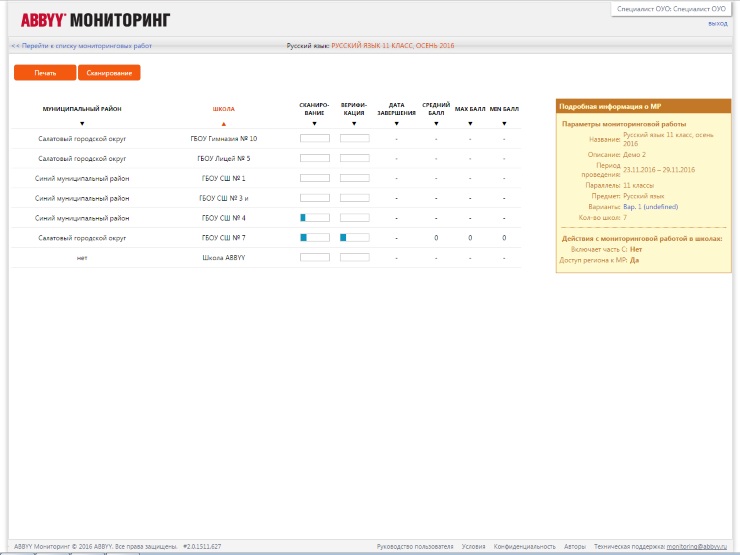The image size is (740, 555).
Task: Select ГБОУ Лицей № 5 school
Action: (x=224, y=159)
